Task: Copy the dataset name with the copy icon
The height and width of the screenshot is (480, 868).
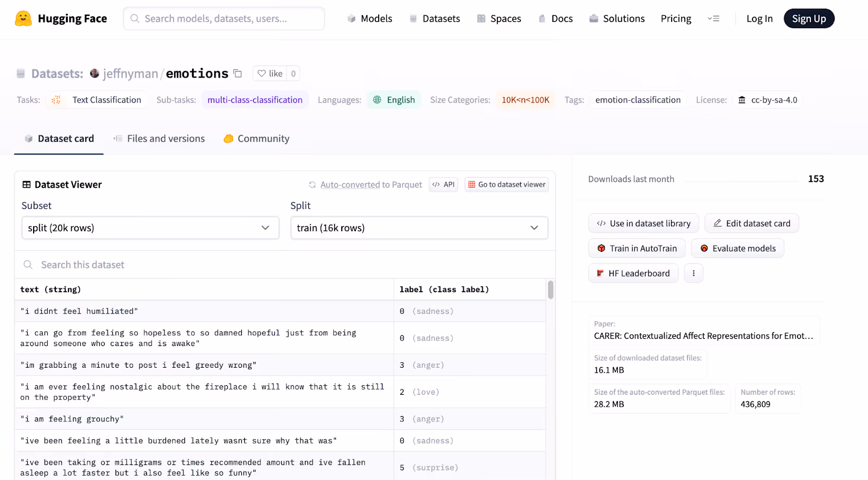Action: coord(238,73)
